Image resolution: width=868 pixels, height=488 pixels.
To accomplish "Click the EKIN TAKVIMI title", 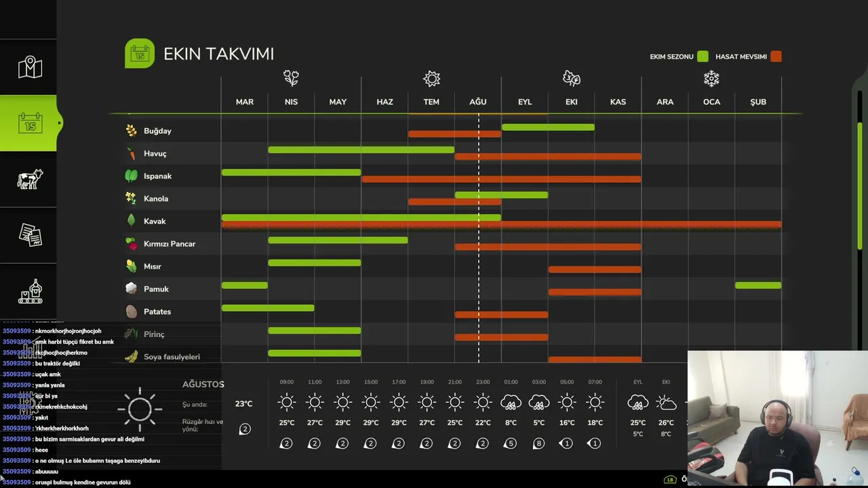I will tap(218, 54).
